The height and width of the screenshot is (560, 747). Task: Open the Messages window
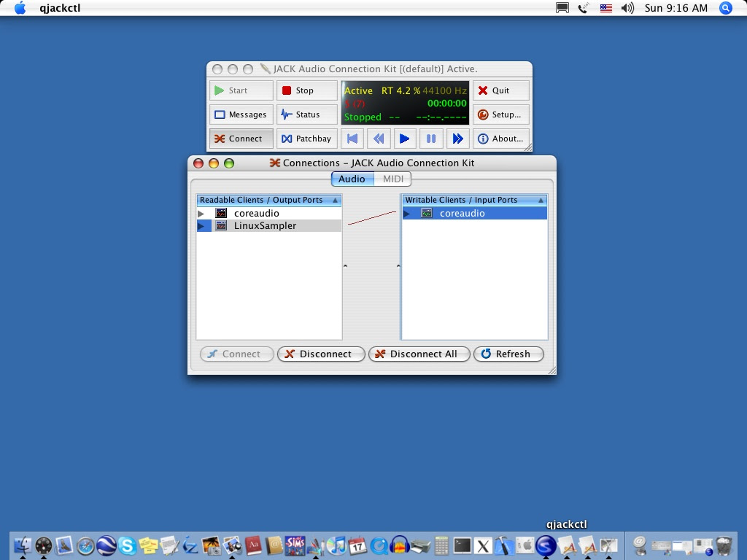tap(241, 114)
